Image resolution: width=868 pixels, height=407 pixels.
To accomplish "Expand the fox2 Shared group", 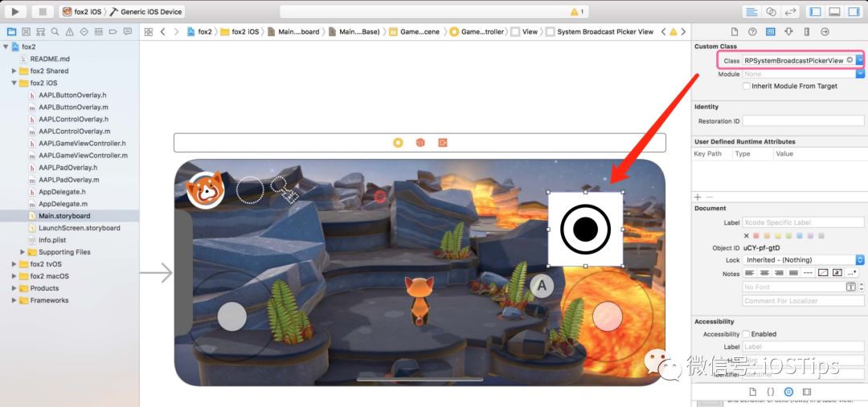I will 14,71.
